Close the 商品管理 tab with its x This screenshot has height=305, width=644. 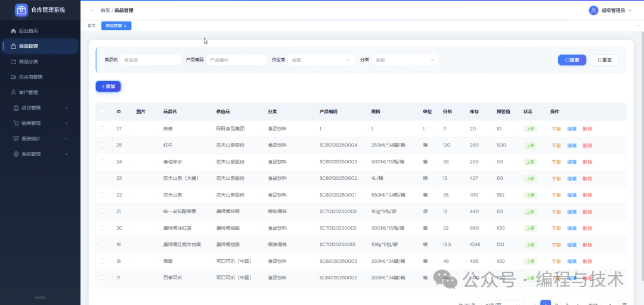point(125,26)
